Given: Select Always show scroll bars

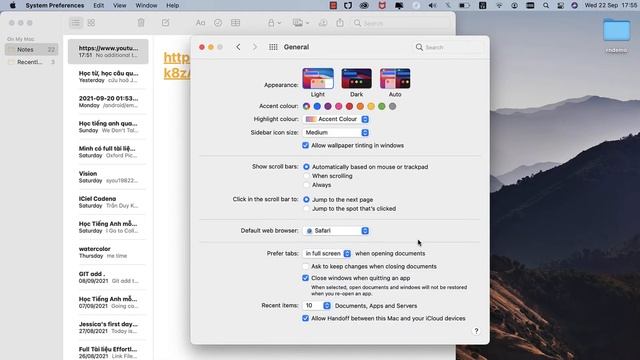Looking at the screenshot, I should pos(306,185).
